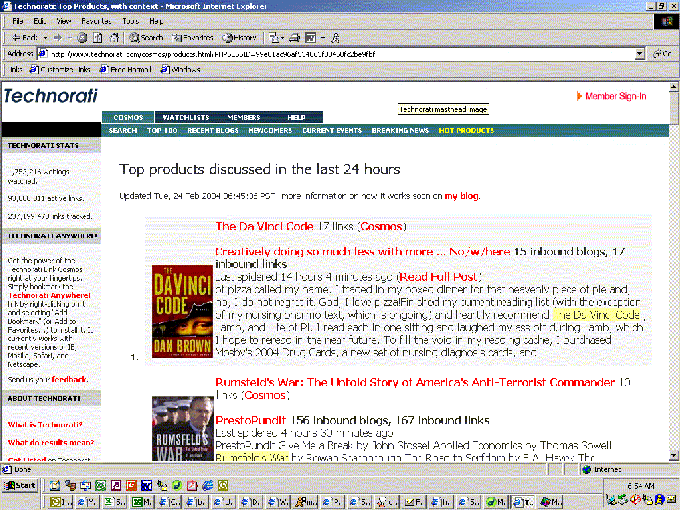The image size is (680, 510).
Task: Click the Read Full Post link
Action: coord(438,277)
